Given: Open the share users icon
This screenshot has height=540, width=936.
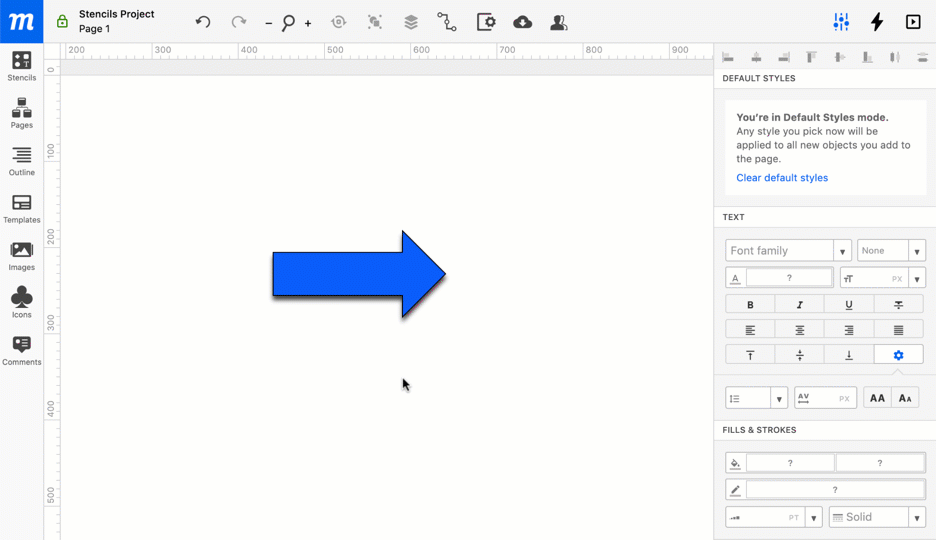Looking at the screenshot, I should pos(559,22).
